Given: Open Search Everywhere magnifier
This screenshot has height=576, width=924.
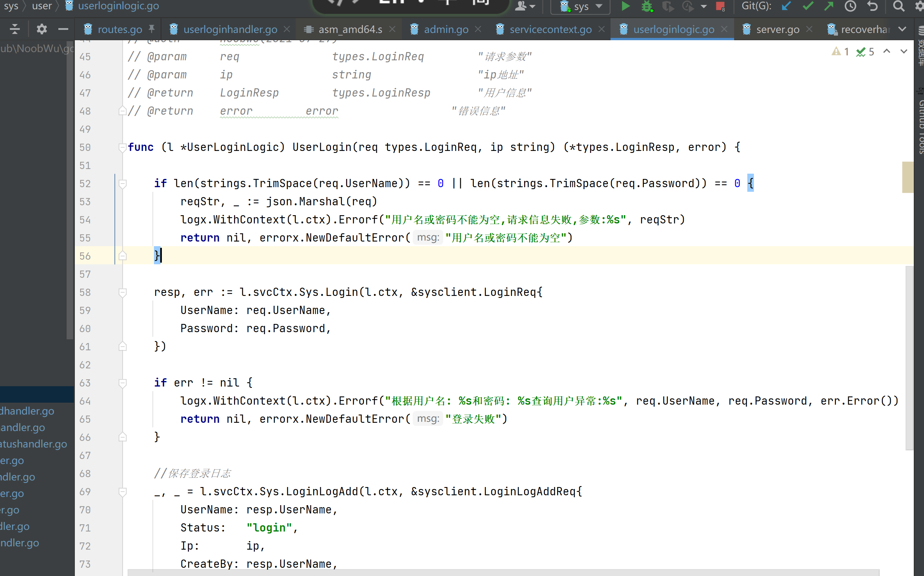Looking at the screenshot, I should tap(899, 6).
